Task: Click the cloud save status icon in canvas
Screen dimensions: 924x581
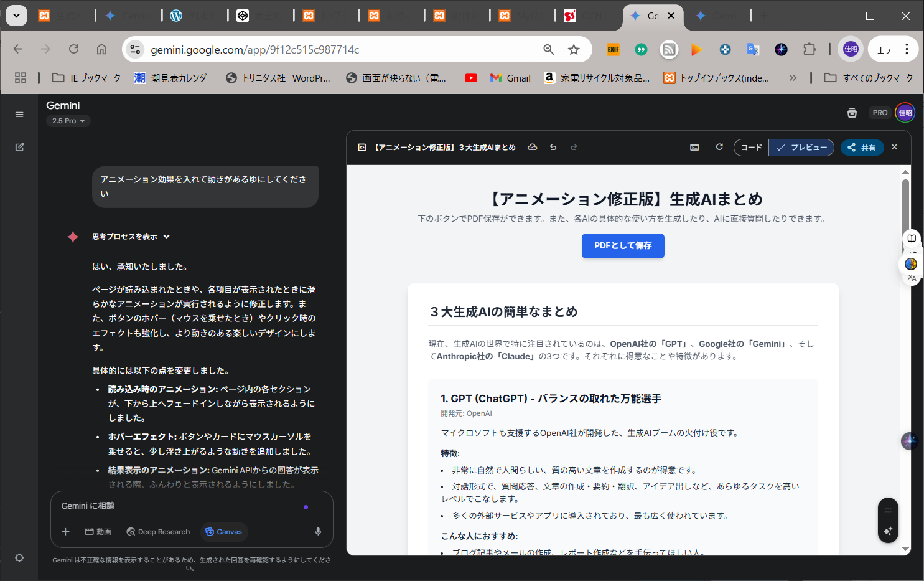Action: [532, 148]
